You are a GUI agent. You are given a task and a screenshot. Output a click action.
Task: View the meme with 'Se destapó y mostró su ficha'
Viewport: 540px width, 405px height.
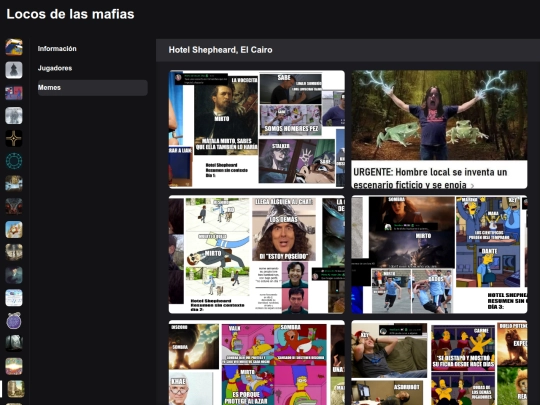pos(439,363)
